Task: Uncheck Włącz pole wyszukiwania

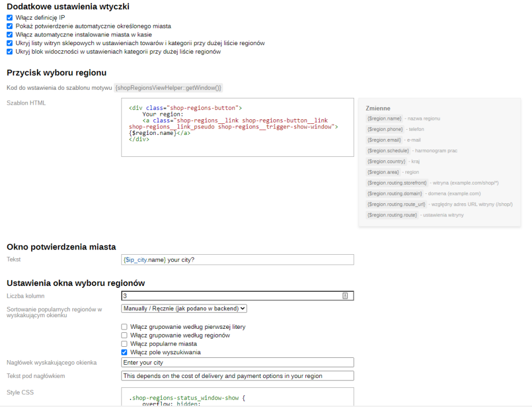Action: pos(124,352)
